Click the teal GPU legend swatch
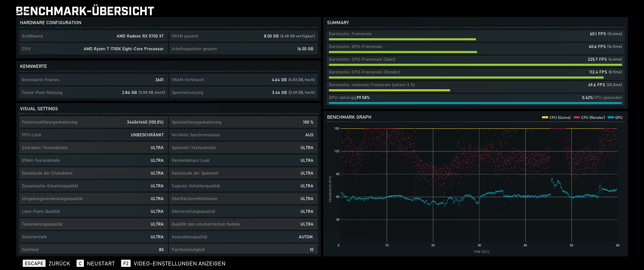The height and width of the screenshot is (270, 644). [x=611, y=117]
